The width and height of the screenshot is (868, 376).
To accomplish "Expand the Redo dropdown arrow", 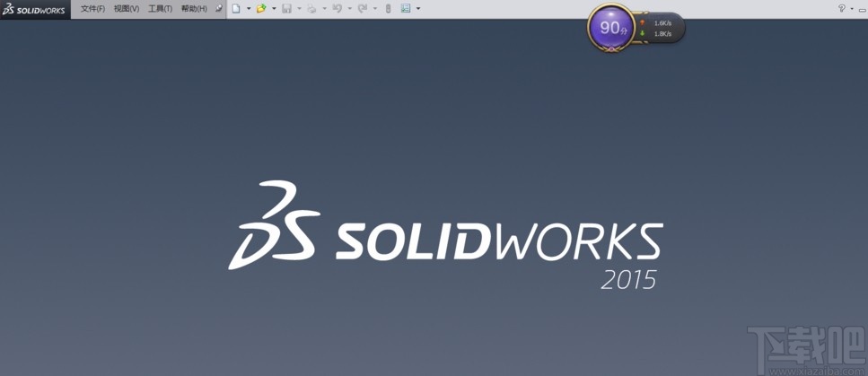I will (375, 9).
